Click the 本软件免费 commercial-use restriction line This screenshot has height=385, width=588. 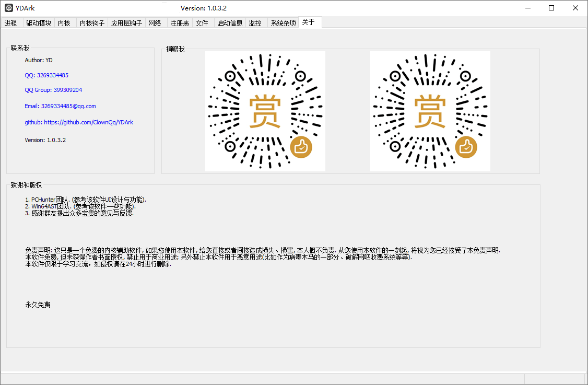click(x=219, y=257)
